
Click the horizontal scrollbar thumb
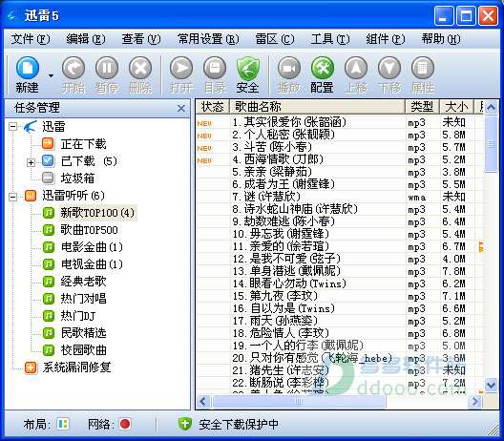tap(299, 401)
